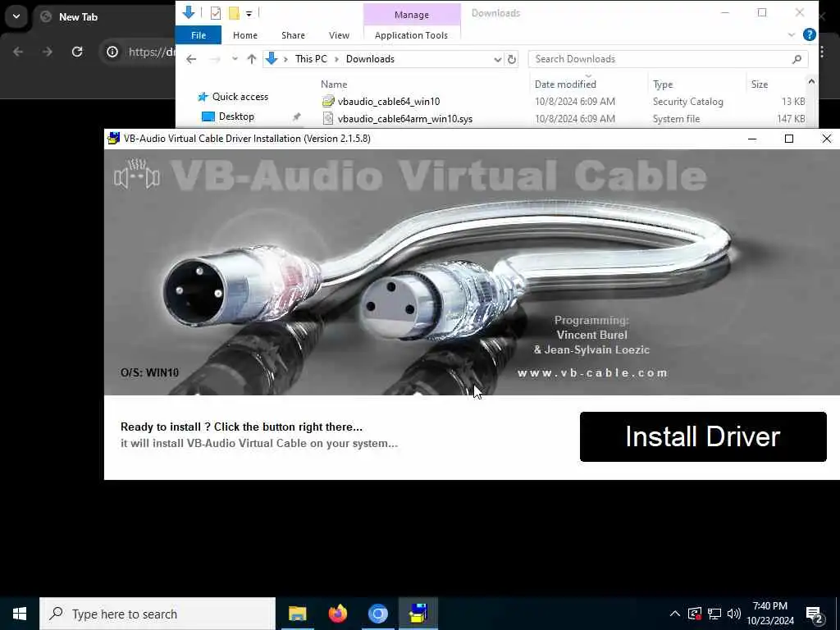Click the pin icon next to Desktop
The height and width of the screenshot is (630, 840).
296,116
